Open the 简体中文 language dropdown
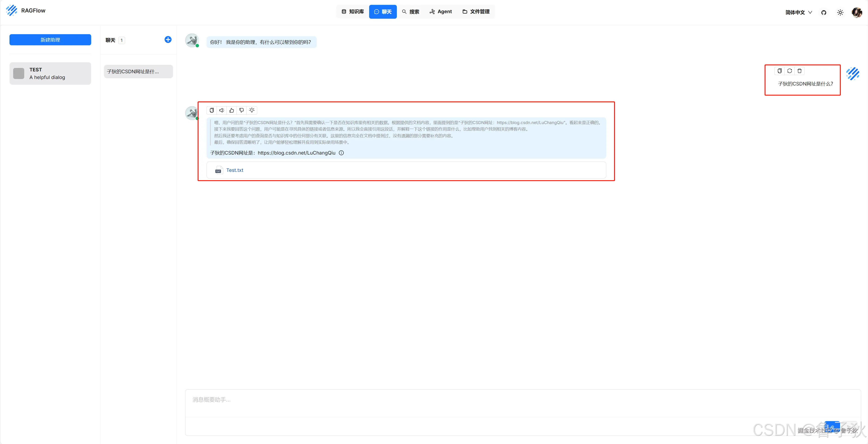Image resolution: width=868 pixels, height=444 pixels. 798,12
